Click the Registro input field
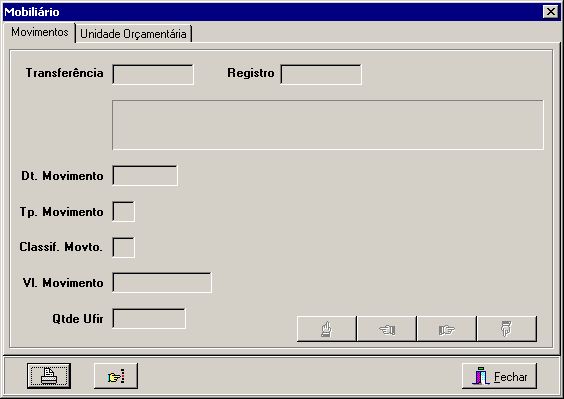 [321, 75]
